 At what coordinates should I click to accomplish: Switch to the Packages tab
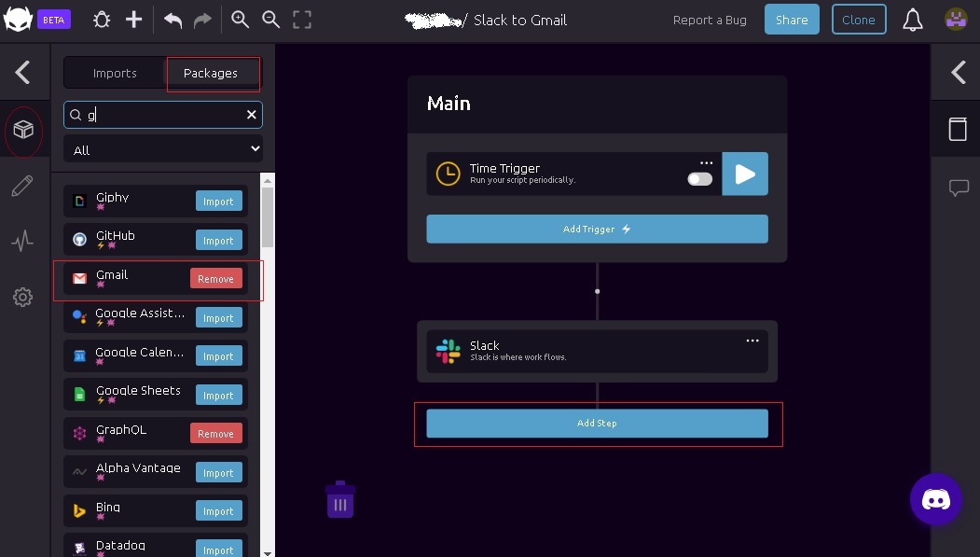tap(211, 73)
